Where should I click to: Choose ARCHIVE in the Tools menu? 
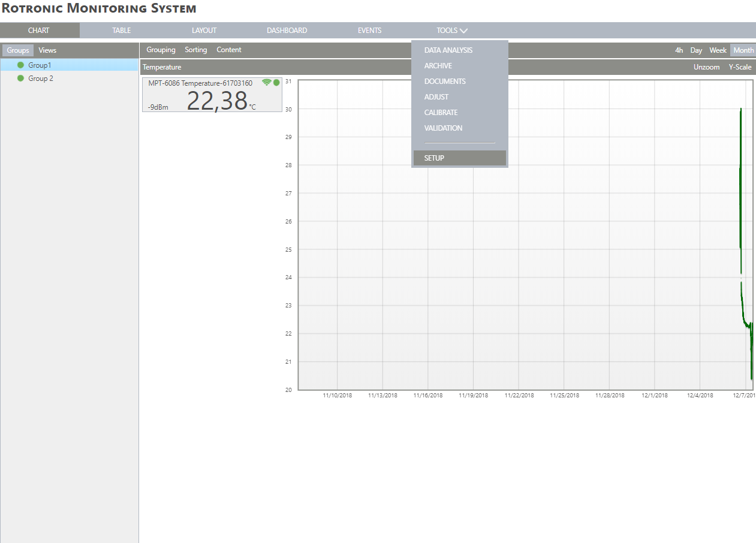click(460, 66)
